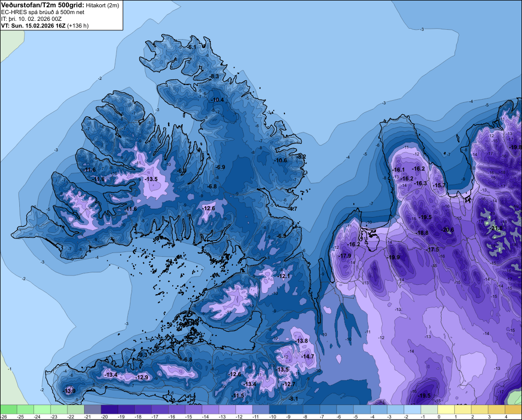Click the Hitakort (2m) header text
The height and width of the screenshot is (420, 522).
point(102,5)
